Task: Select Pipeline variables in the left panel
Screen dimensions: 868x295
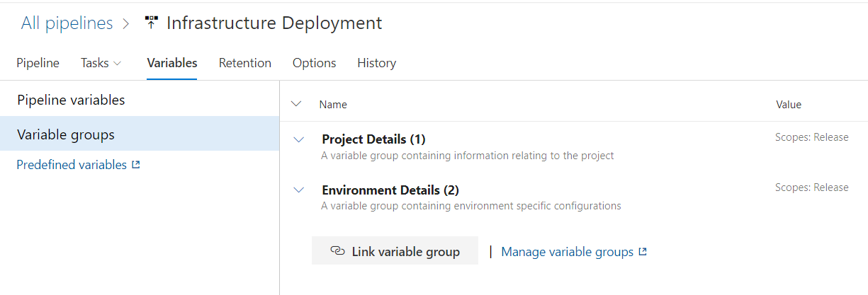Action: point(71,100)
